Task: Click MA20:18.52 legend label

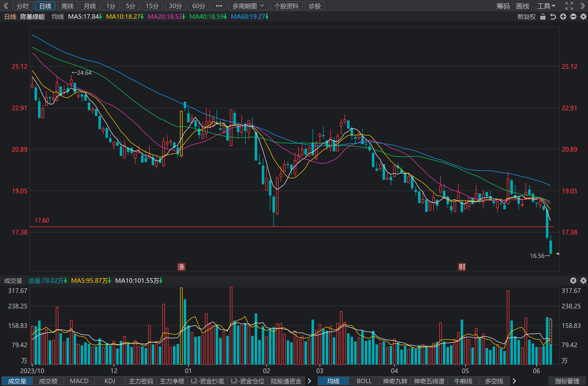Action: 166,17
